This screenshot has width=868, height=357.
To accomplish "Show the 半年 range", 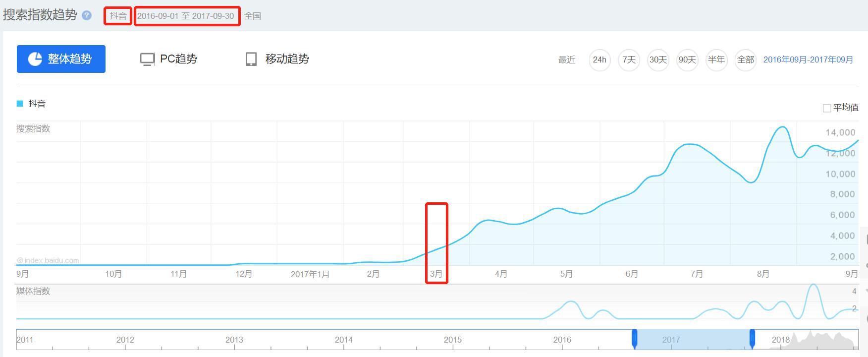I will tap(716, 59).
